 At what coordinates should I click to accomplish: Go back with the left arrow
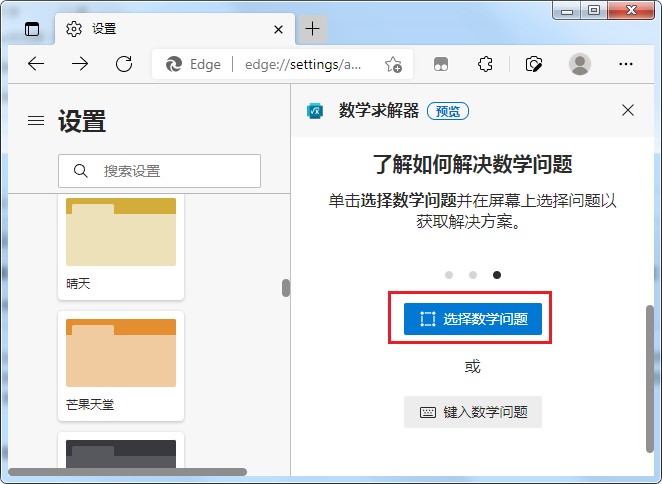tap(36, 64)
